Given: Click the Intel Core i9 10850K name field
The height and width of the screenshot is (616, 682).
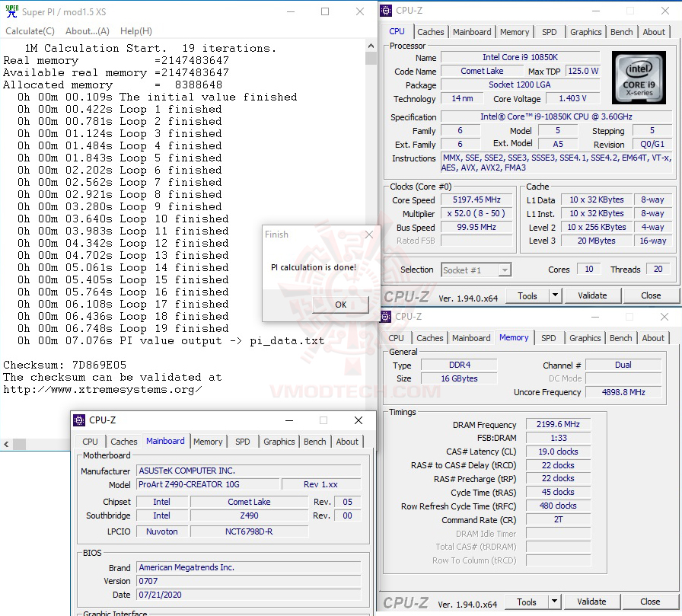Looking at the screenshot, I should (520, 57).
